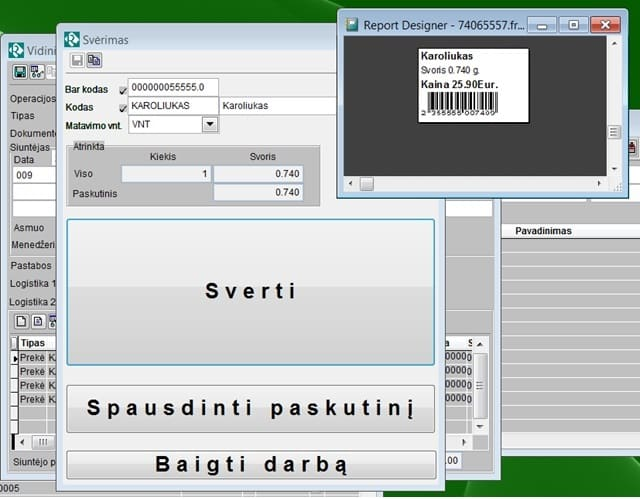
Task: Click the Bar kodas input field
Action: pyautogui.click(x=173, y=88)
